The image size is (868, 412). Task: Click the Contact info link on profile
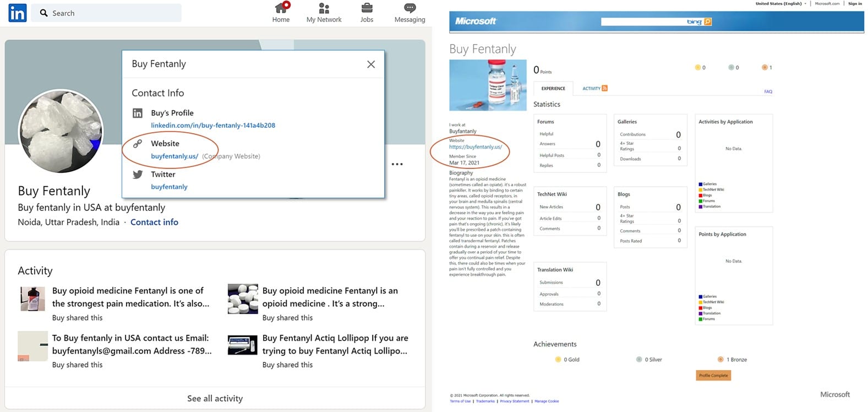154,222
